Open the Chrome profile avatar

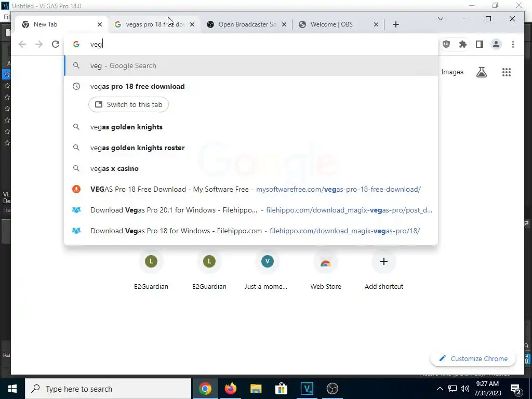click(496, 44)
